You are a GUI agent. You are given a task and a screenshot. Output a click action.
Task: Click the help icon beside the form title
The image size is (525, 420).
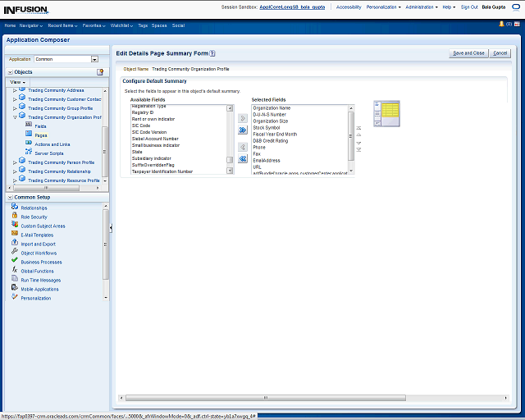[x=212, y=52]
